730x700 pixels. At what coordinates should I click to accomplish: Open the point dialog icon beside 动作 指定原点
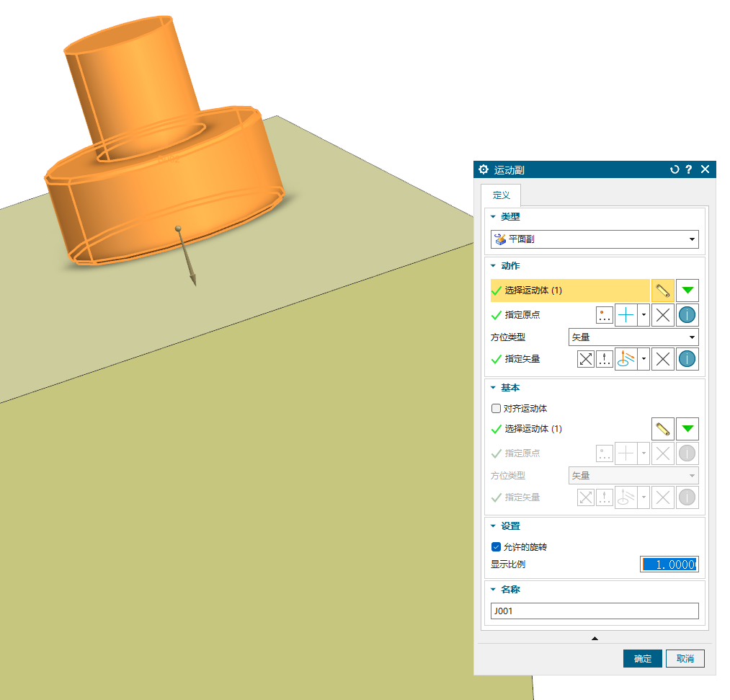click(x=605, y=315)
